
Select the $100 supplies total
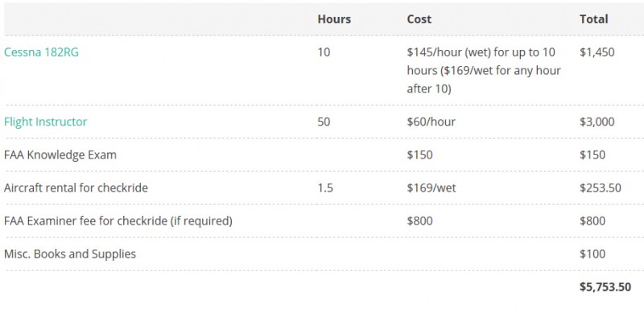(592, 254)
